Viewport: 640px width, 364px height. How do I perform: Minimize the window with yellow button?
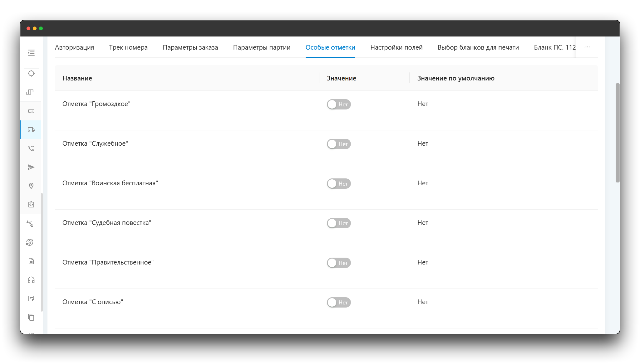coord(35,28)
